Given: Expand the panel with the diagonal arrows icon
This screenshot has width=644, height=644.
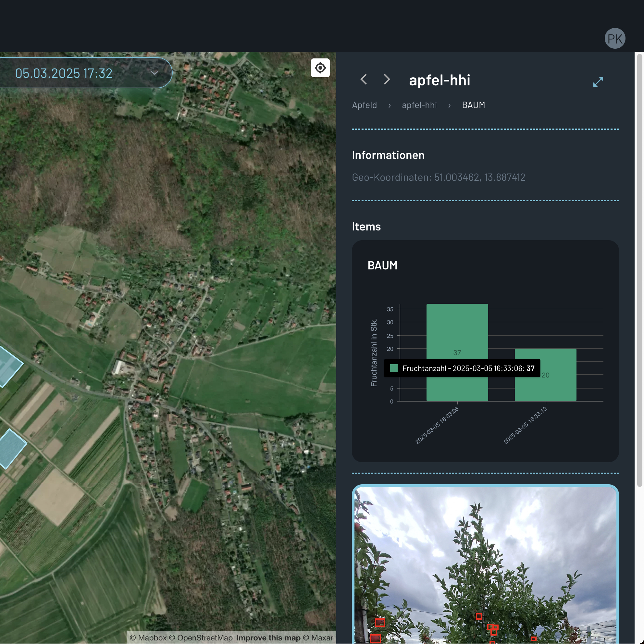Looking at the screenshot, I should click(x=598, y=81).
